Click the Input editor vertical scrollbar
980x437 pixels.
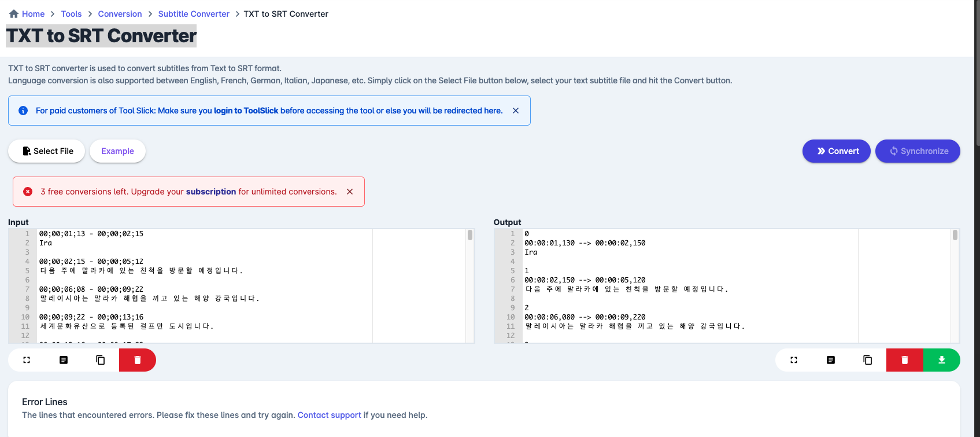point(470,286)
